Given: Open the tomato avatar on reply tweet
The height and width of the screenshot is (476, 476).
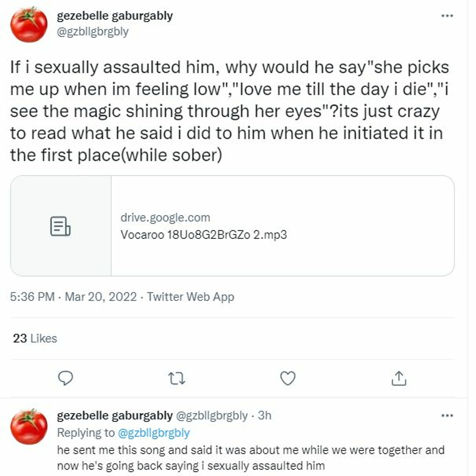Looking at the screenshot, I should coord(29,426).
